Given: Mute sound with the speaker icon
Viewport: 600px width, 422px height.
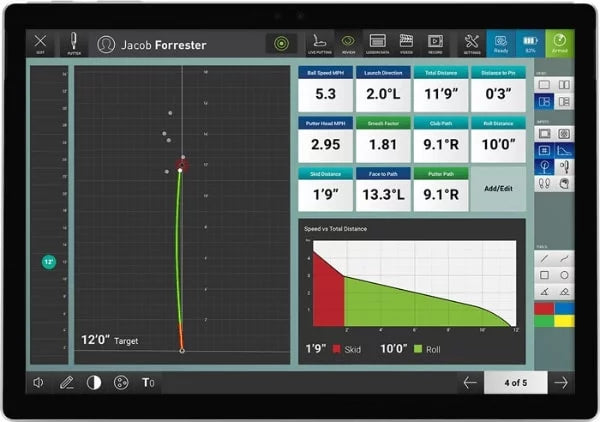Looking at the screenshot, I should tap(39, 382).
